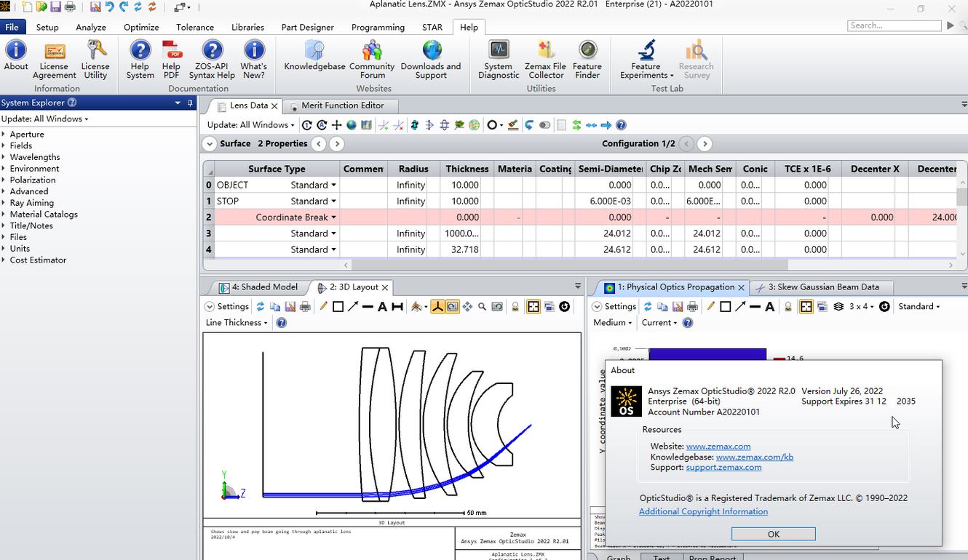Open ZOS-API Syntax Help
Screen dimensions: 968x560
click(212, 58)
